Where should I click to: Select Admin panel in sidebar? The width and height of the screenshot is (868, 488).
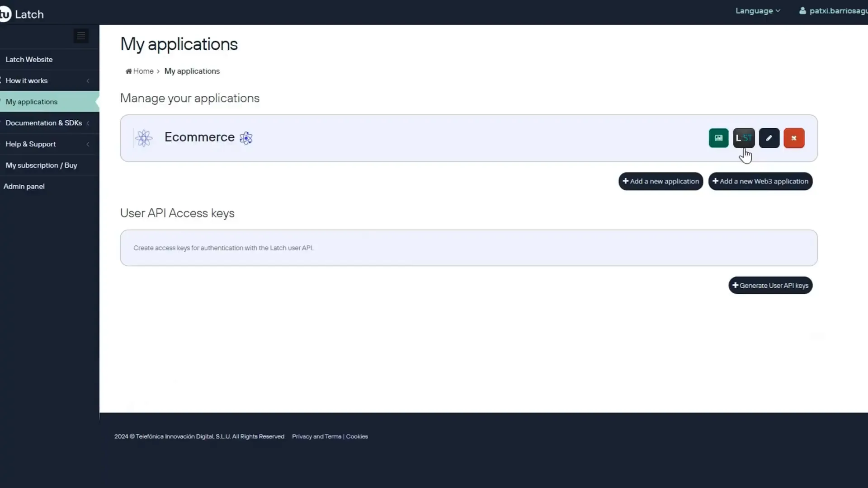[24, 186]
